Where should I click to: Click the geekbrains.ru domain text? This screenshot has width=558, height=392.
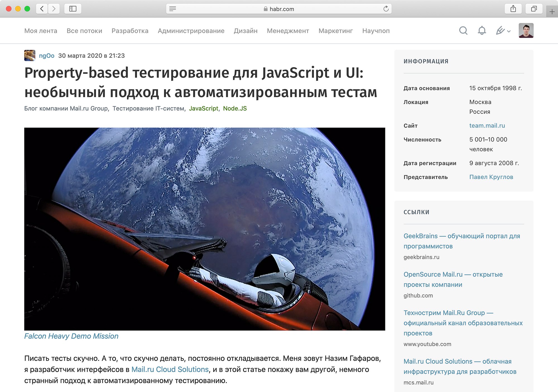point(421,257)
